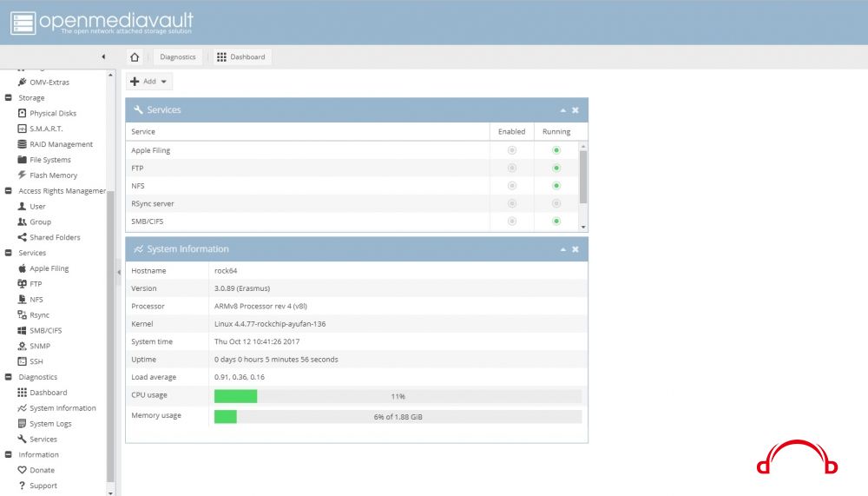868x496 pixels.
Task: Click the openmediavault logo in the header
Action: (x=102, y=23)
